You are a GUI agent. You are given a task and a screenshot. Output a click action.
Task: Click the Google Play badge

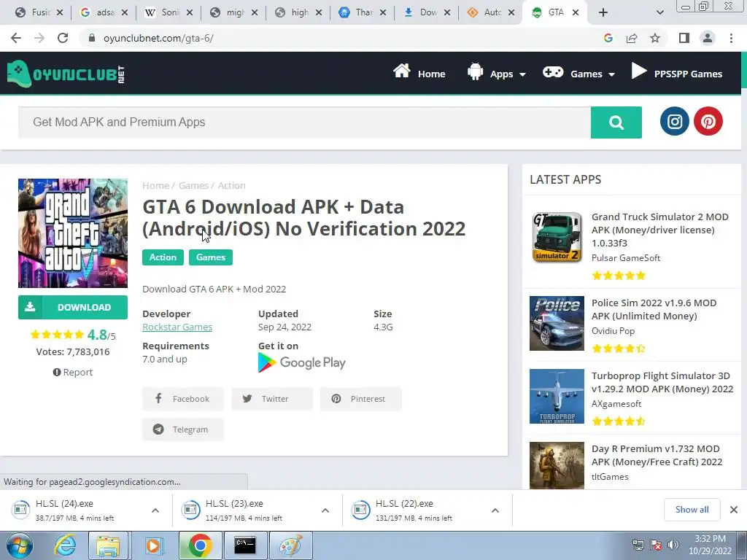coord(301,362)
